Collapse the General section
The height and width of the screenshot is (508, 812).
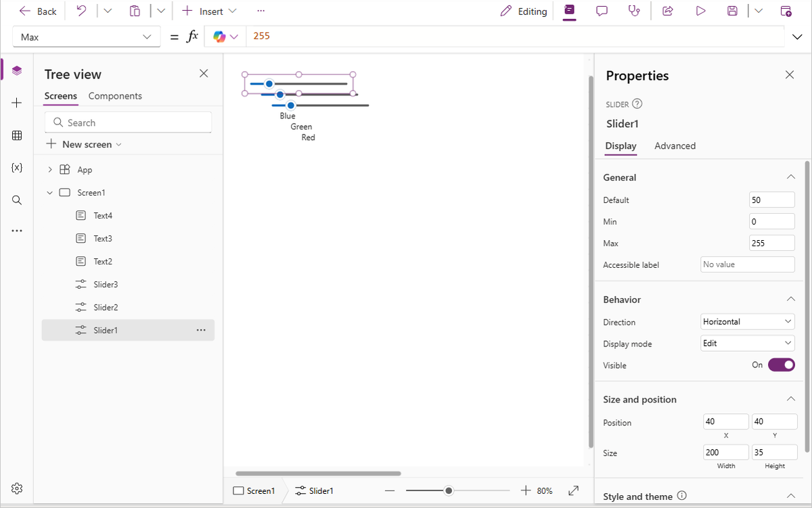(790, 177)
